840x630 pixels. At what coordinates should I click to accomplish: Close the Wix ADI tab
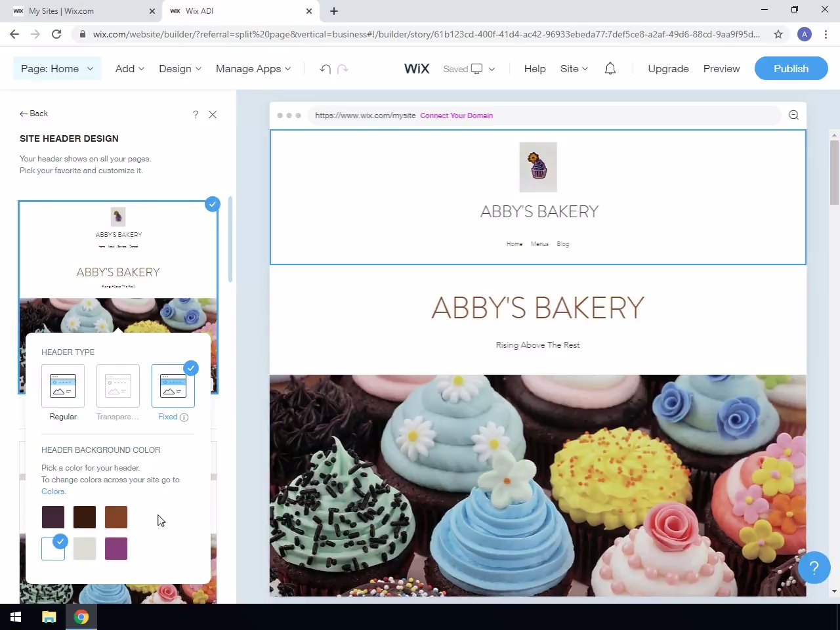[309, 11]
